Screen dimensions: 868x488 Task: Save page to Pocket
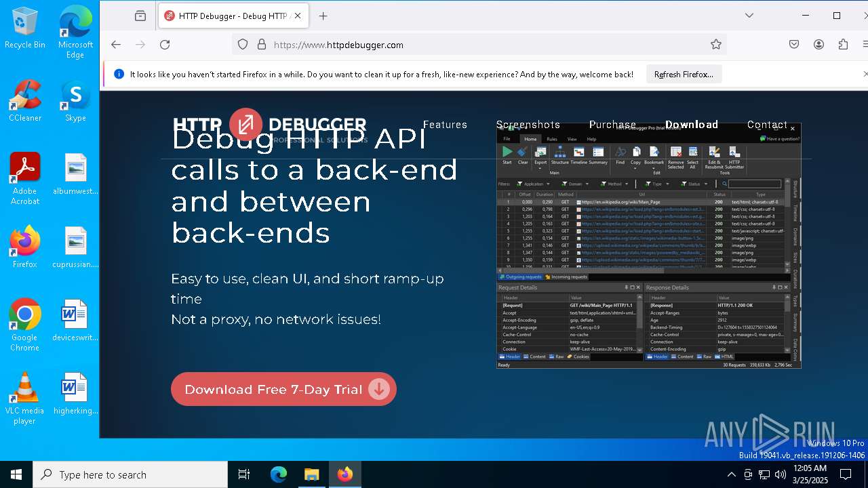point(794,45)
